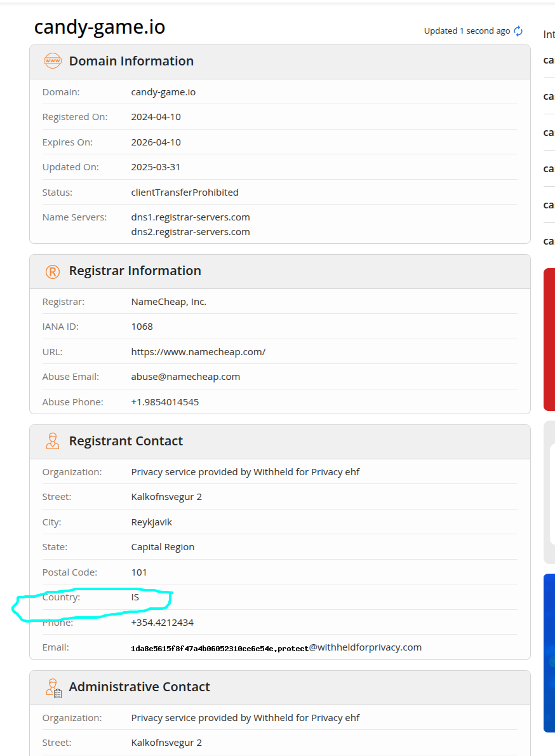The height and width of the screenshot is (756, 555).
Task: Click the www Domain Information icon
Action: [x=53, y=61]
